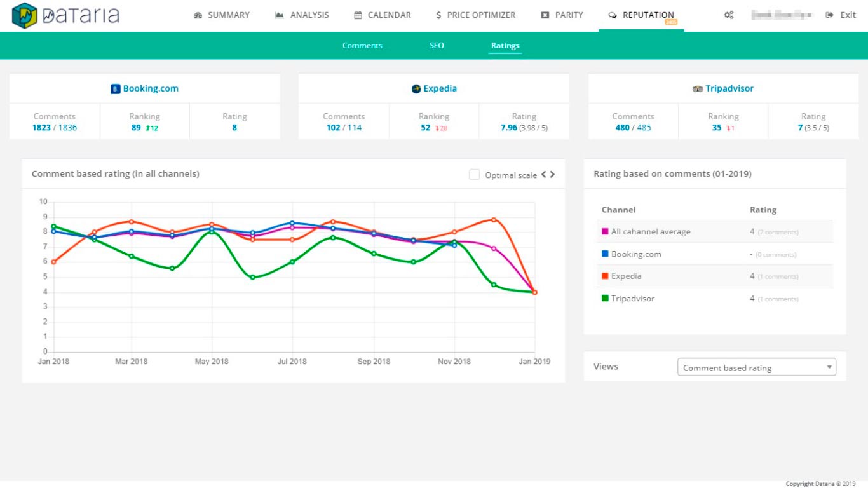The image size is (868, 488).
Task: Click the Parity icon in navigation
Action: click(x=545, y=15)
